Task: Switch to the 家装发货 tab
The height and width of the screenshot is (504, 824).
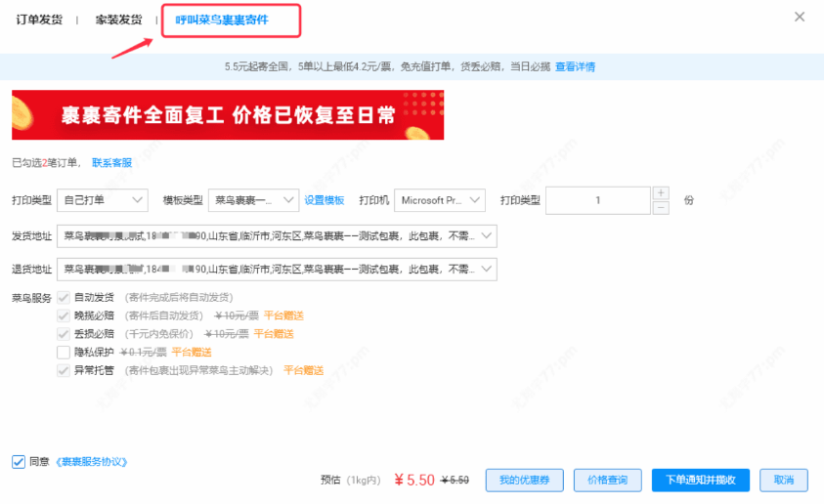Action: 119,20
